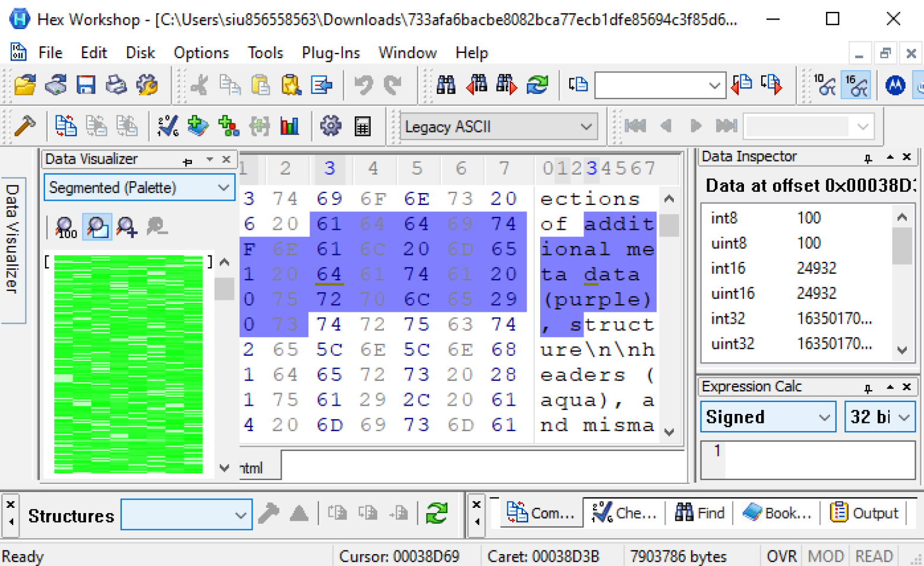Click the Add color mapping icon

point(229,127)
